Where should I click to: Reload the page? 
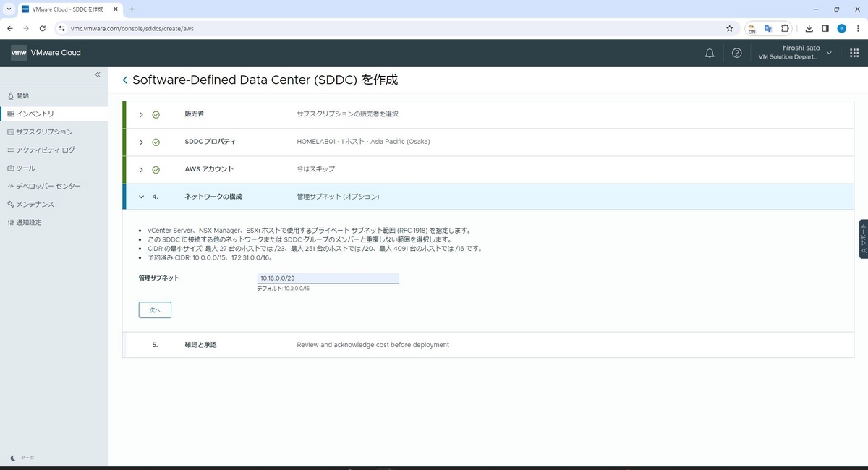(43, 28)
